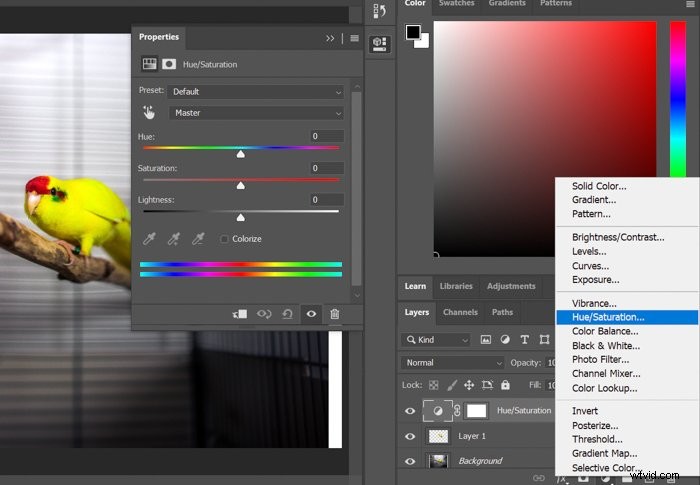
Task: Click the layer mask icon in Properties
Action: pos(169,64)
